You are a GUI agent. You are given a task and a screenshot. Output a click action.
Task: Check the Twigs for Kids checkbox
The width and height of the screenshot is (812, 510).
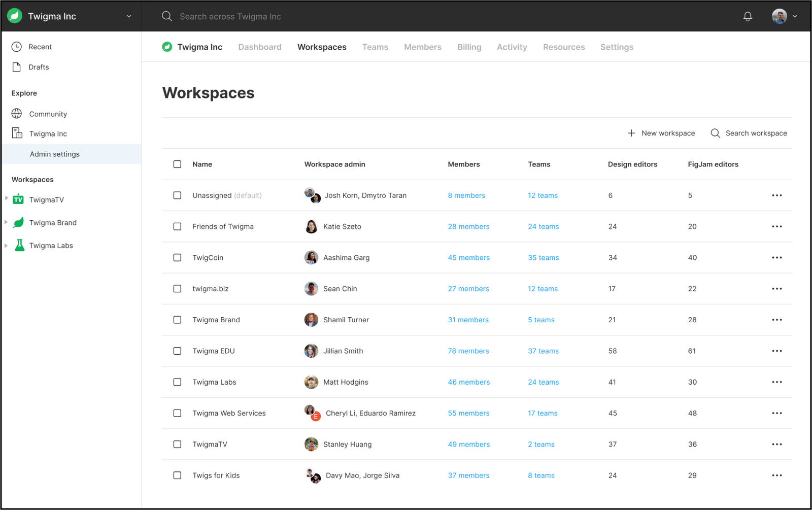click(x=177, y=475)
